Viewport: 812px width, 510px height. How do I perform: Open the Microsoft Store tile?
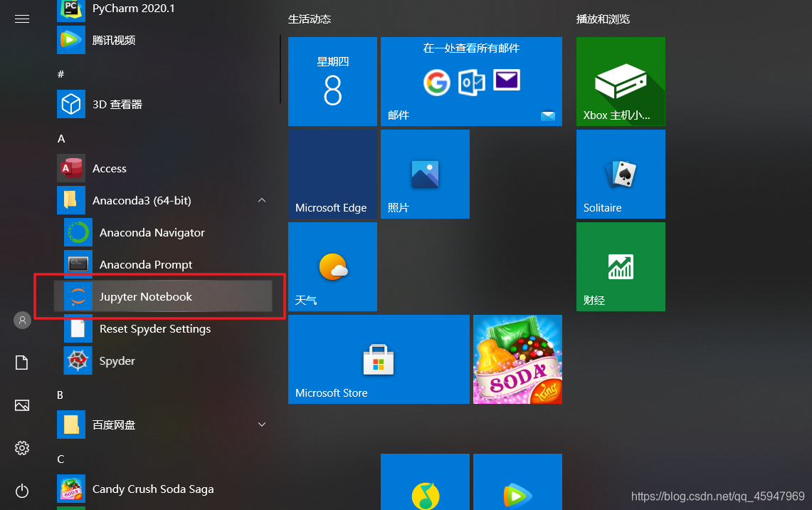point(379,359)
